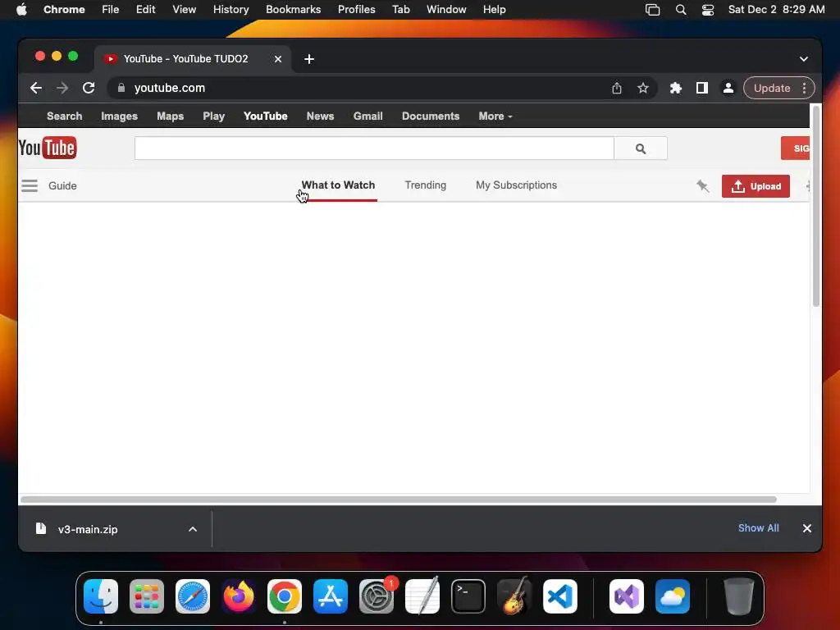The image size is (840, 630).
Task: Open the File menu
Action: [x=111, y=10]
